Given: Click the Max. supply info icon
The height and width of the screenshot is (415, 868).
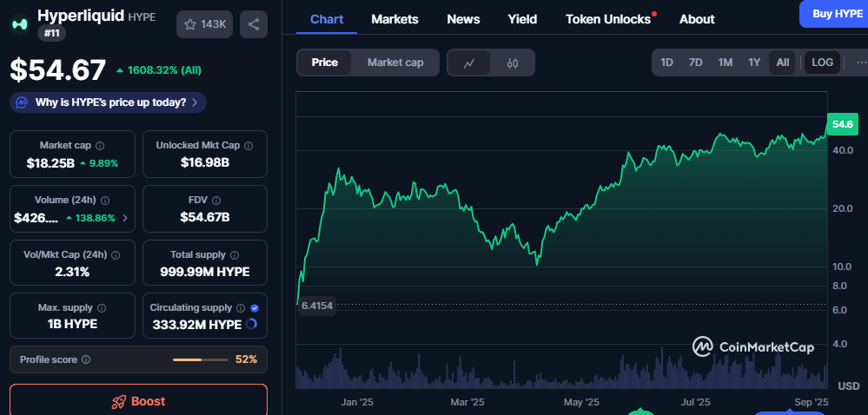Looking at the screenshot, I should click(102, 308).
